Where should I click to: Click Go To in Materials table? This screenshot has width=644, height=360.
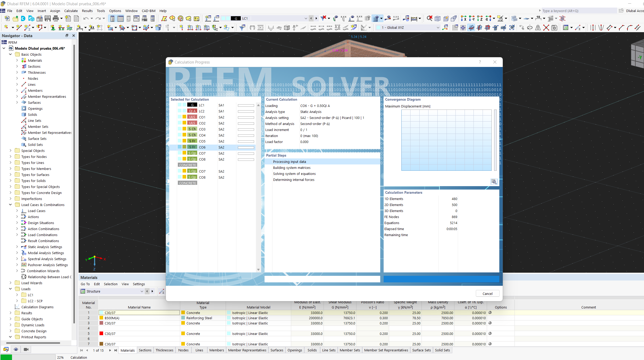85,284
